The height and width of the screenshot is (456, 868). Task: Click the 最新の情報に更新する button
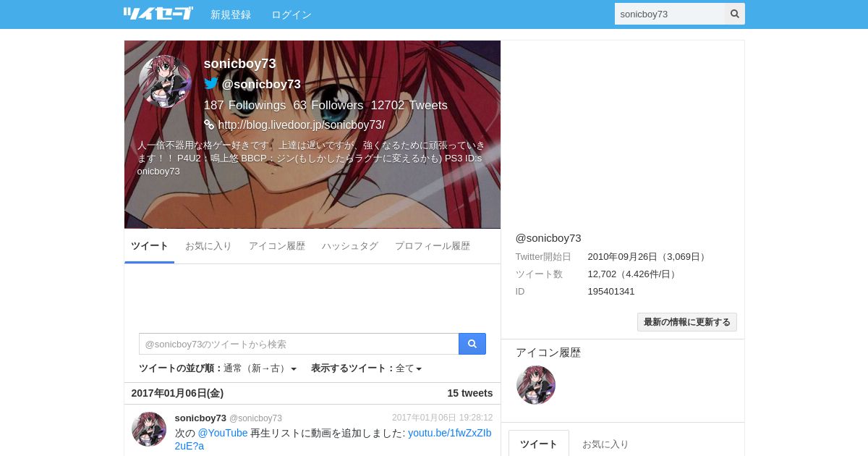(687, 322)
